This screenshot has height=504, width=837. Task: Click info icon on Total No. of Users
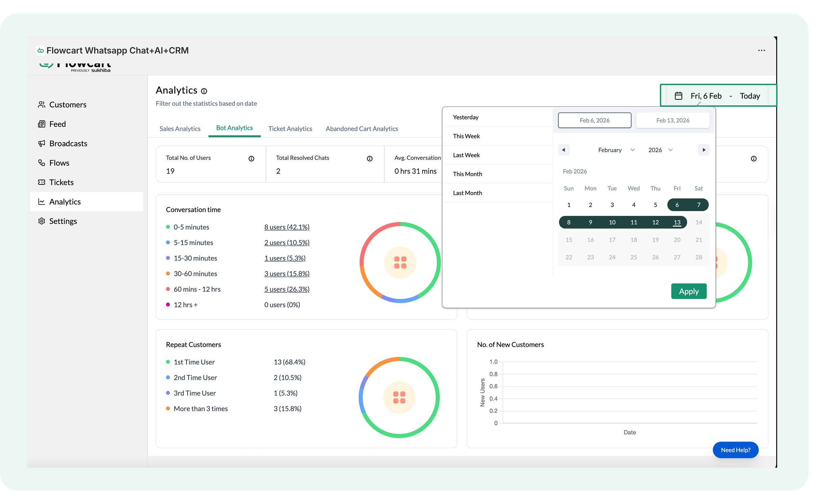[x=252, y=158]
